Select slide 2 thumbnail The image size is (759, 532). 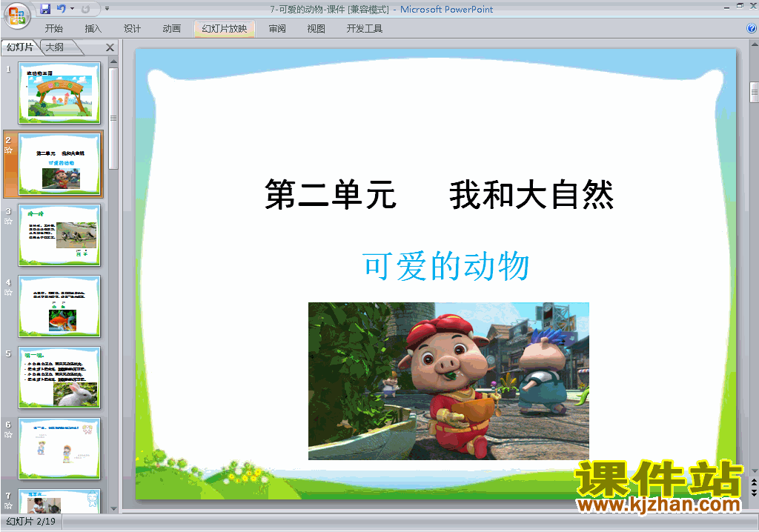click(x=59, y=164)
